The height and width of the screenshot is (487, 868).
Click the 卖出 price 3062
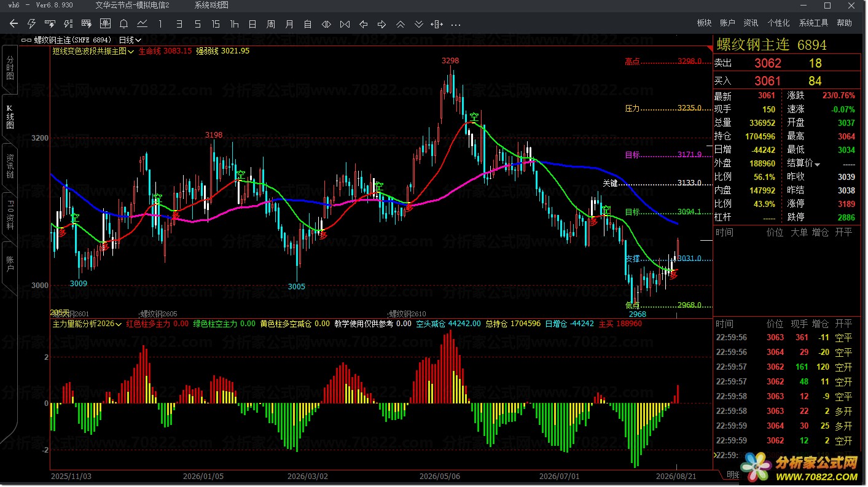[x=768, y=63]
